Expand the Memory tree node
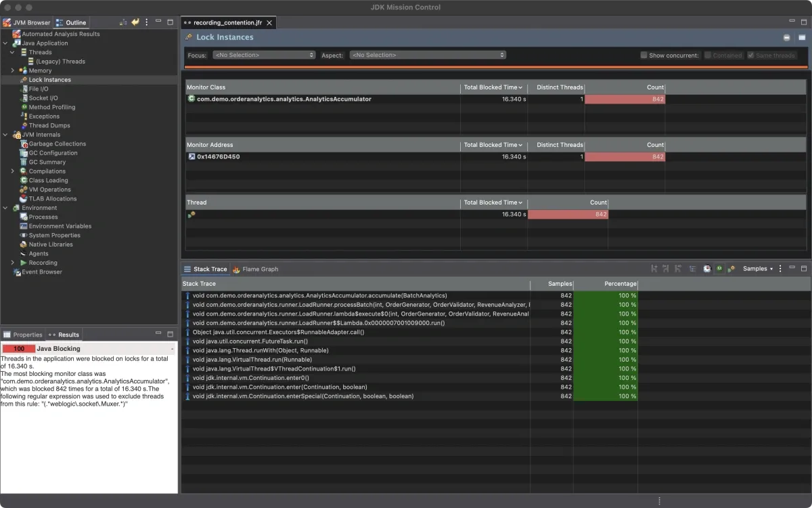 12,70
